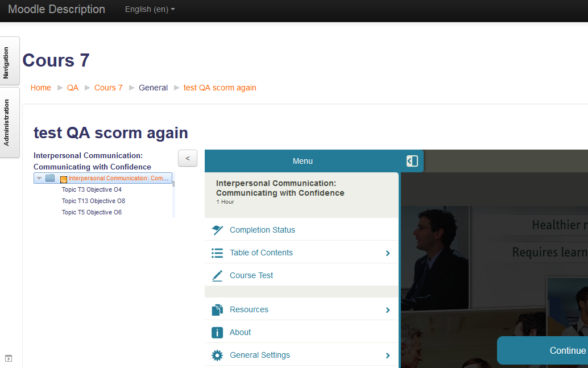
Task: Hide the SCORM table of contents sidebar
Action: 188,158
